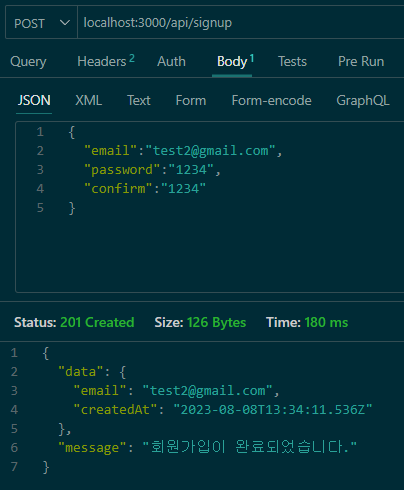Click the 180 ms time value
The width and height of the screenshot is (404, 490).
(x=326, y=322)
